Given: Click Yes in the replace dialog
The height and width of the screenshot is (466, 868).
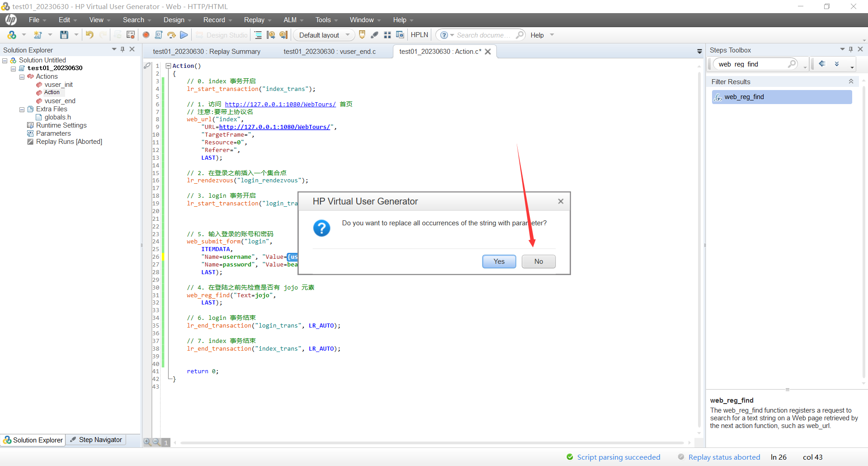Looking at the screenshot, I should point(499,262).
